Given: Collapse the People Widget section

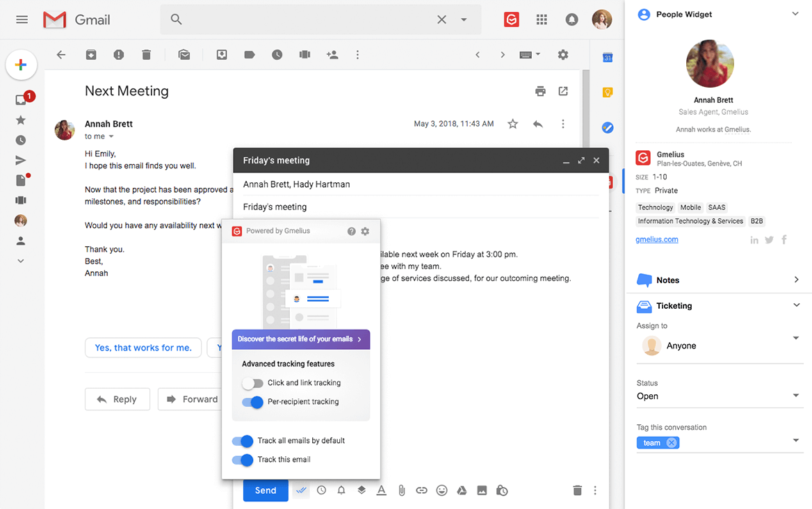Looking at the screenshot, I should pos(795,14).
